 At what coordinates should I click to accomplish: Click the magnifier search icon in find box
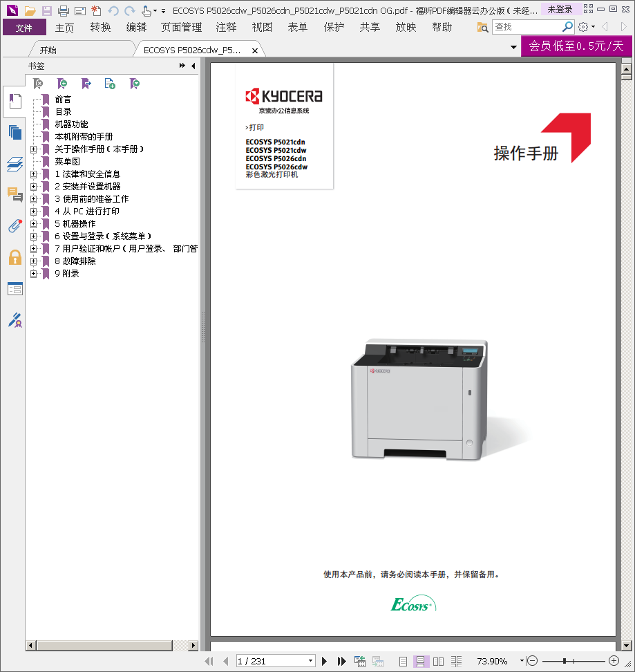[x=567, y=27]
